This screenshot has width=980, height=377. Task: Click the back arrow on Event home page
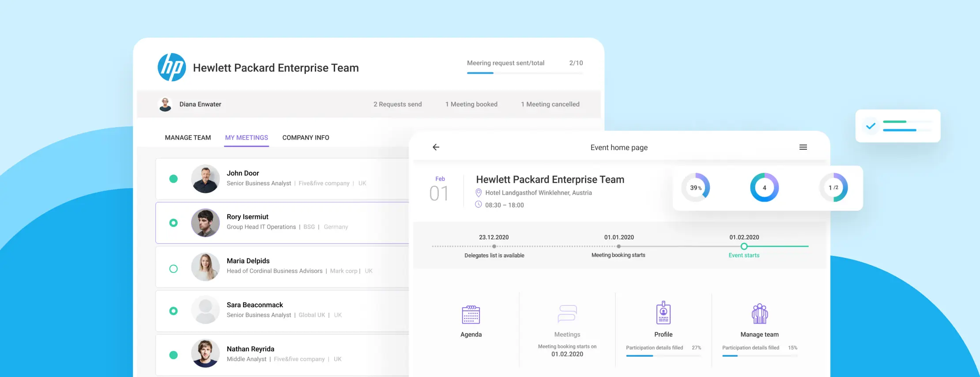436,147
